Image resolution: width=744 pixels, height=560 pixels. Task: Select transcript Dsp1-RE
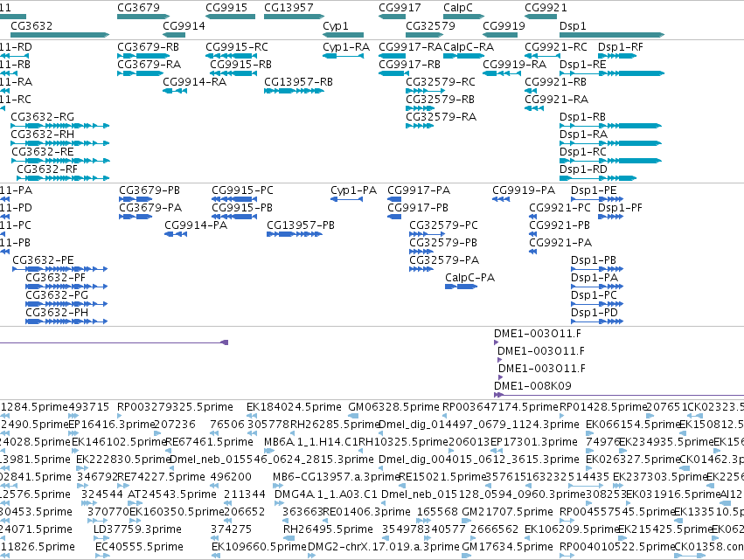tap(612, 73)
